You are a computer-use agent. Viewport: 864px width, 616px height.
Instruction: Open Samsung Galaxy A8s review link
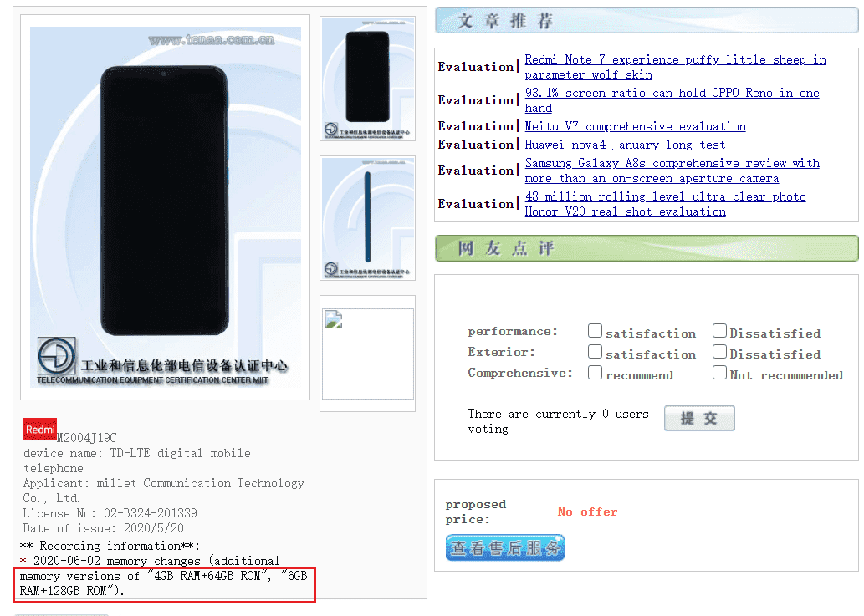coord(672,171)
